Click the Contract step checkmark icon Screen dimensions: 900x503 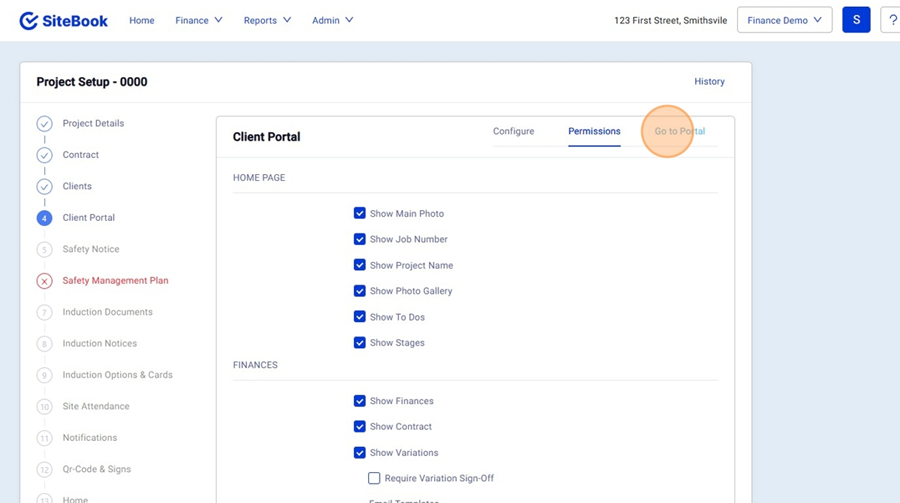[x=44, y=155]
